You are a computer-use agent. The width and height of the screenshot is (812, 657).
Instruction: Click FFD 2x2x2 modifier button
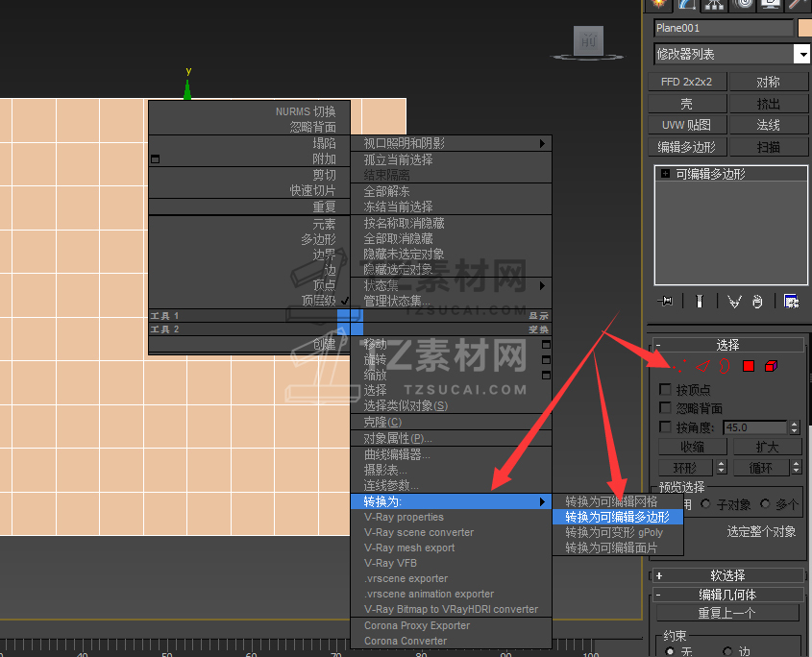click(x=687, y=82)
